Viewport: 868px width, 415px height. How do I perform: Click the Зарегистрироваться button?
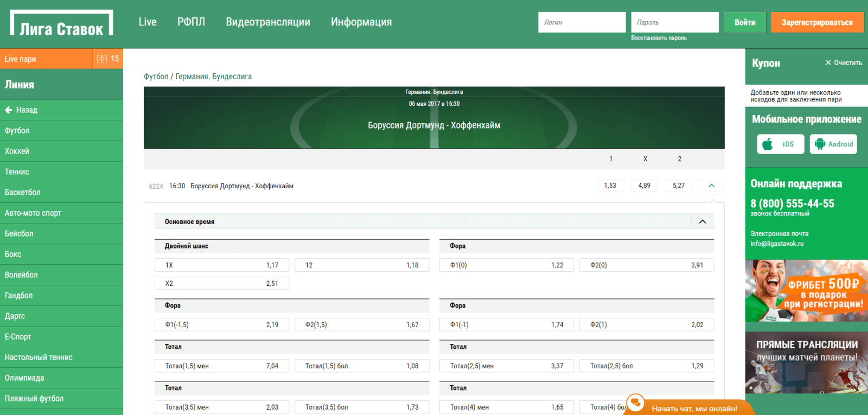817,22
